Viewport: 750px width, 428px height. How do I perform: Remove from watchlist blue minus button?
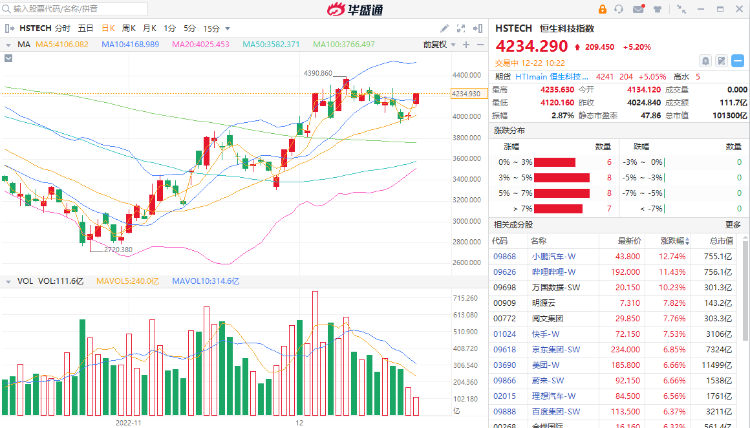738,61
